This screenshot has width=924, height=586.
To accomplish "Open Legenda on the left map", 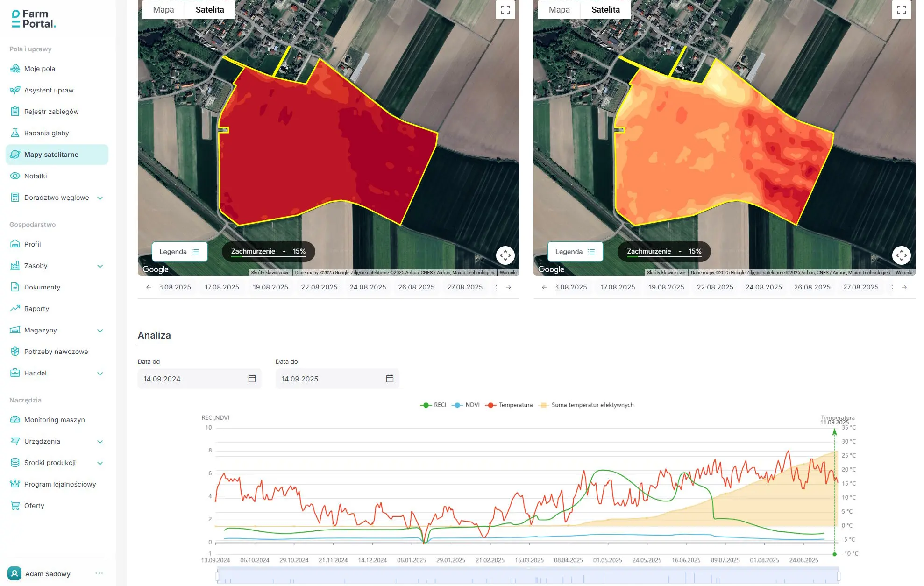I will click(179, 252).
